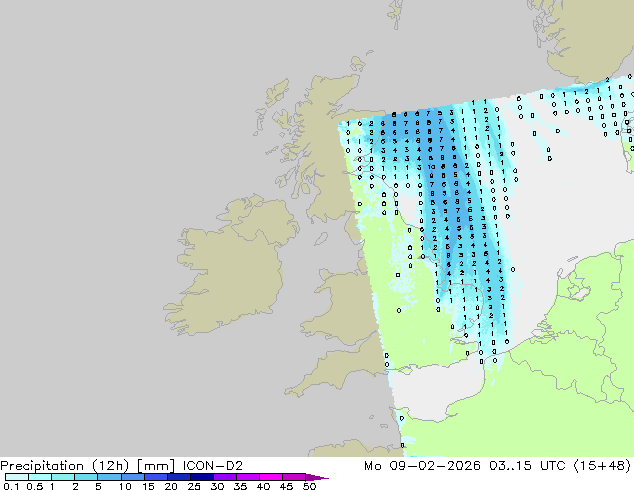The image size is (634, 490).
Task: Select the 30–35 mm purple swatch
Action: click(x=224, y=477)
